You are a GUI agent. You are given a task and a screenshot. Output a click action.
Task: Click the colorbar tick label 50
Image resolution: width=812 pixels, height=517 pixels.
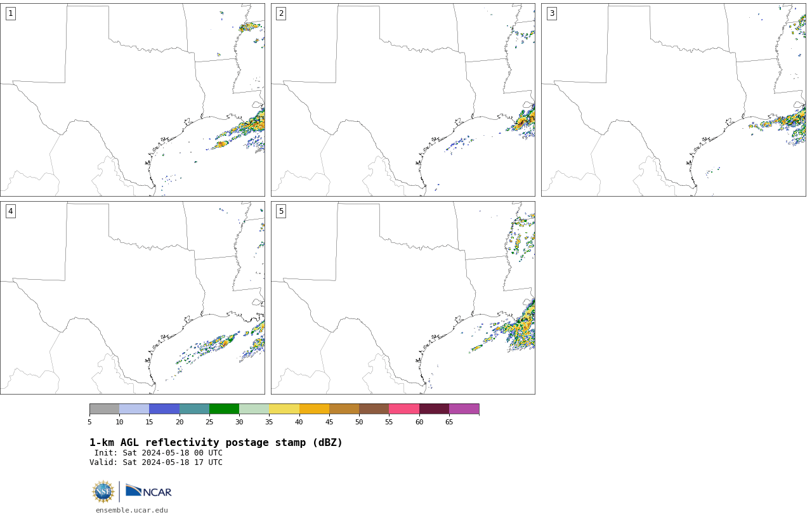359,422
